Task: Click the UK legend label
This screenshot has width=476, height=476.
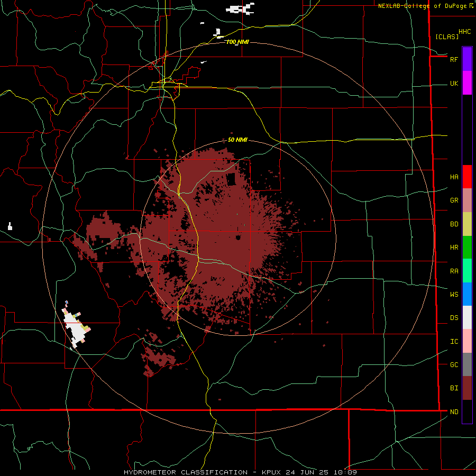Action: click(x=454, y=84)
